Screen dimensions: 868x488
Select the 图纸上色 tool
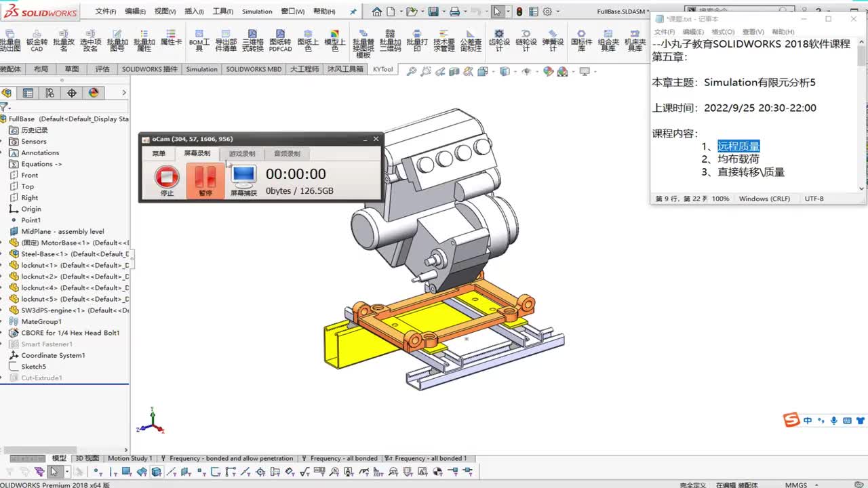pos(307,41)
